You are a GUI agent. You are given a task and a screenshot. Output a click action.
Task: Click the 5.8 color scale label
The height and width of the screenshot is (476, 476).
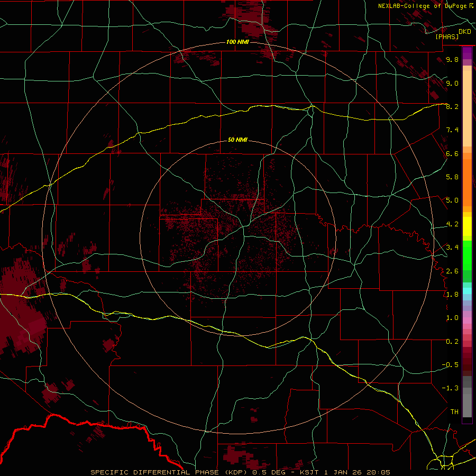coord(452,177)
